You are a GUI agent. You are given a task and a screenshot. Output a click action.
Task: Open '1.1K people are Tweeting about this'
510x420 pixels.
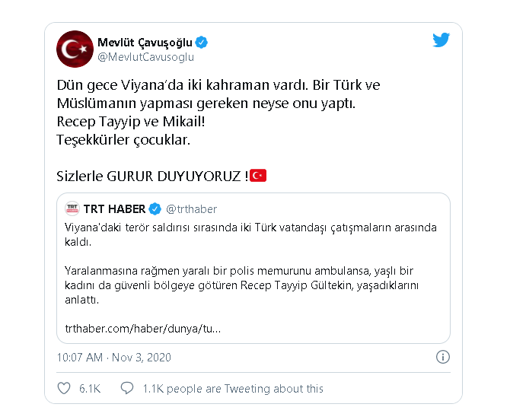click(233, 388)
